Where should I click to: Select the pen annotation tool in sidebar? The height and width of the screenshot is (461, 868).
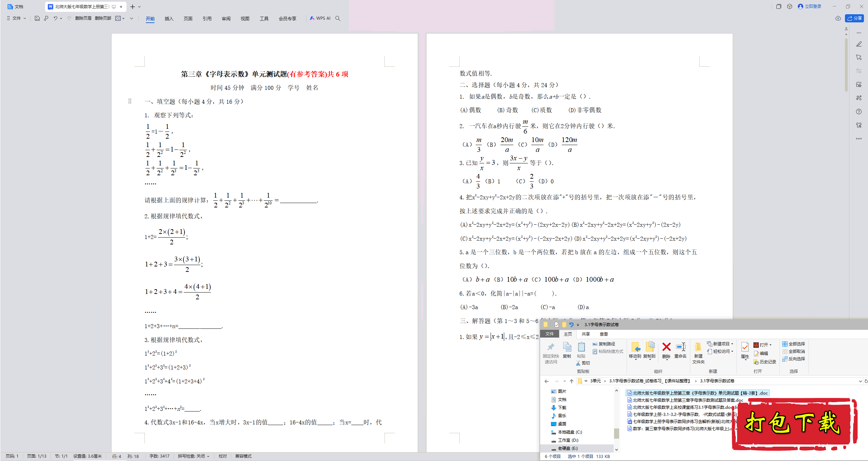click(859, 44)
